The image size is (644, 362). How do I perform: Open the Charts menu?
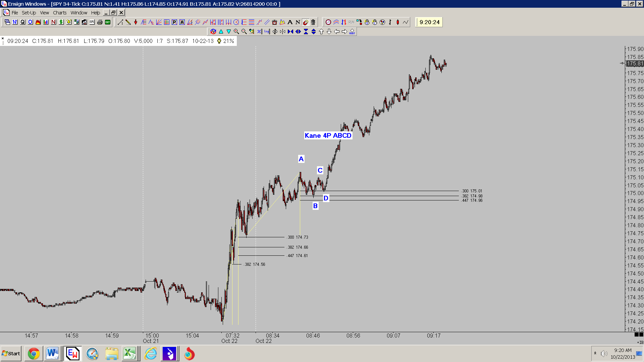tap(60, 13)
